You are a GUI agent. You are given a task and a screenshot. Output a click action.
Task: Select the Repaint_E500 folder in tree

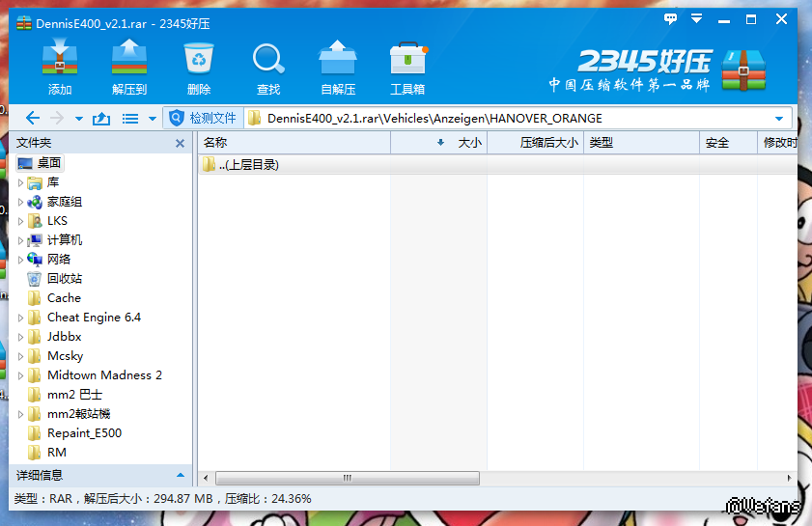click(84, 433)
